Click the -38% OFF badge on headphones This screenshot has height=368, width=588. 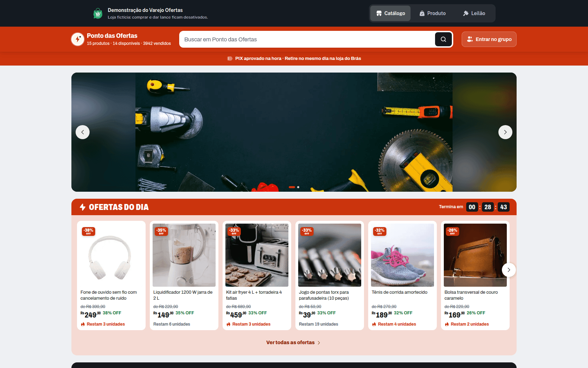[x=89, y=231]
